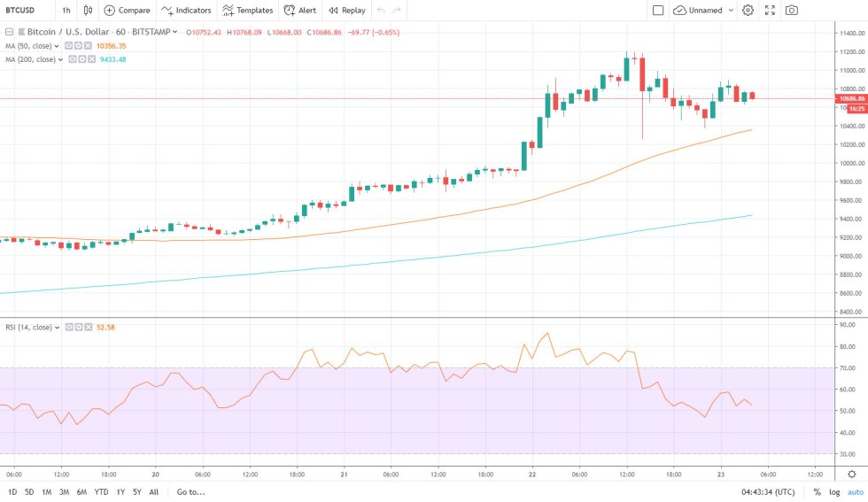Click current price label 10686.86 on axis

click(x=851, y=98)
